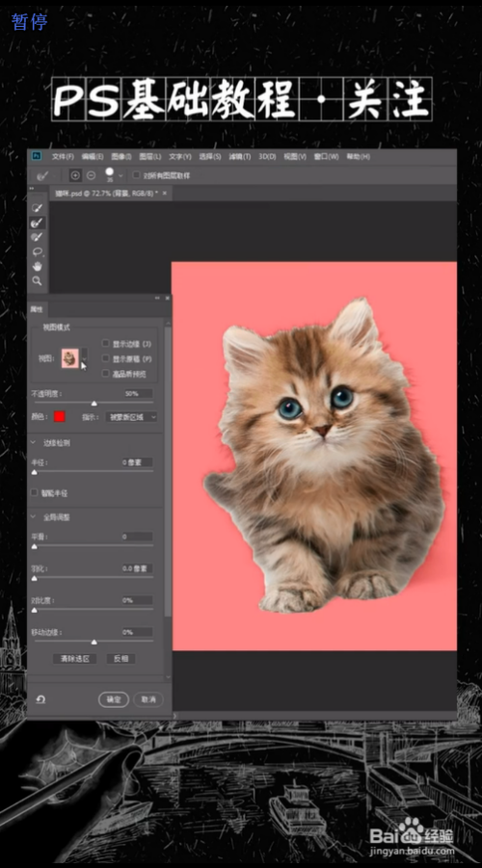482x868 pixels.
Task: Click the Photoshop Ps logo icon
Action: 37,157
